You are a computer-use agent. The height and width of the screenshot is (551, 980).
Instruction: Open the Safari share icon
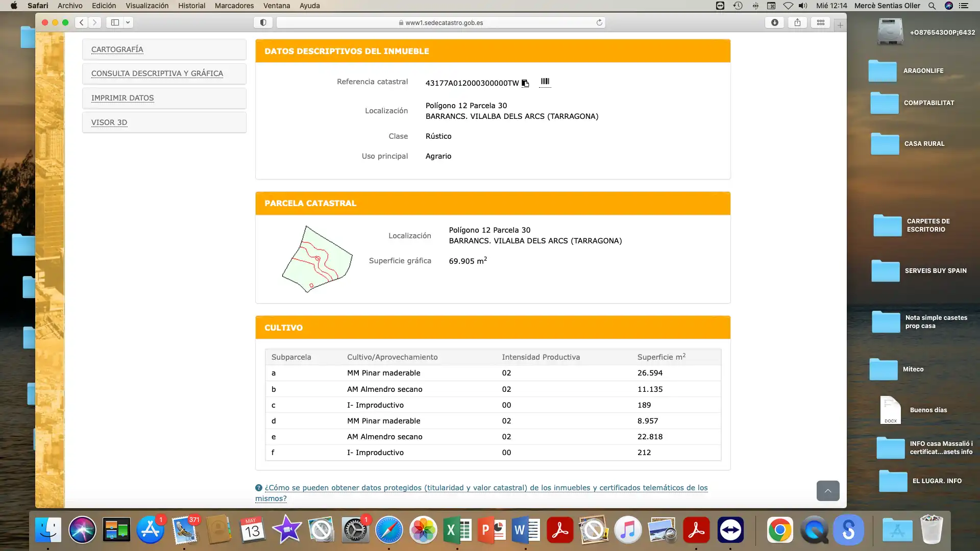797,22
